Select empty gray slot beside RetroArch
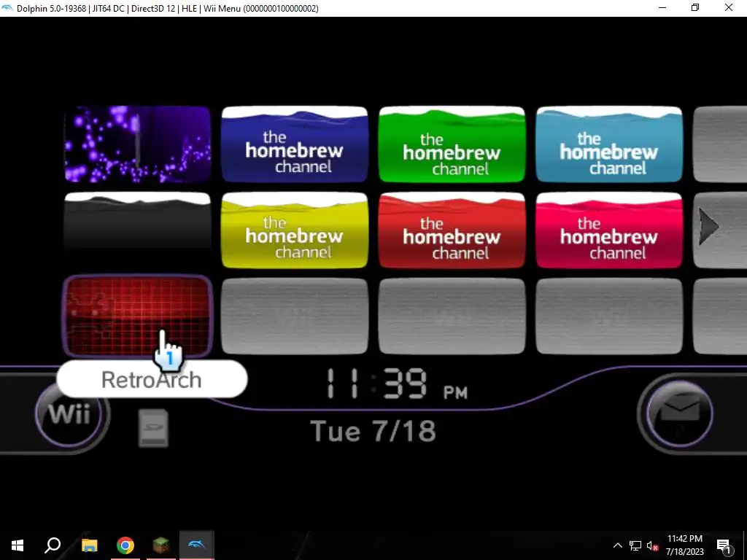 pos(295,316)
